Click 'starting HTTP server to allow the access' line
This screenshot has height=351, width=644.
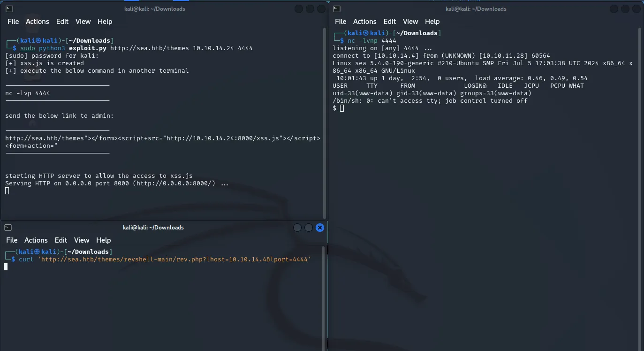[99, 176]
